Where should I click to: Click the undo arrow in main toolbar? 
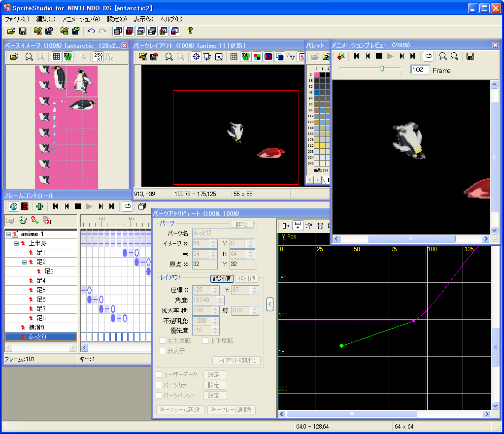(91, 31)
